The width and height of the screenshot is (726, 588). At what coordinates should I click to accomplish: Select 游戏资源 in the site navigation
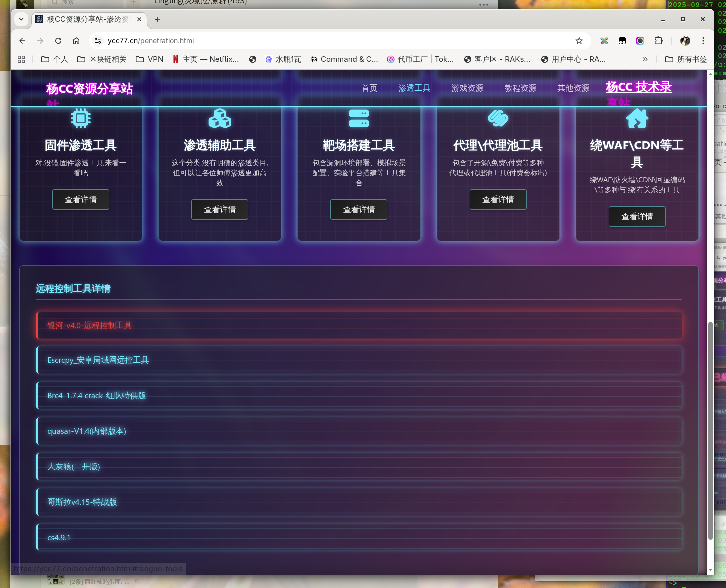(467, 88)
